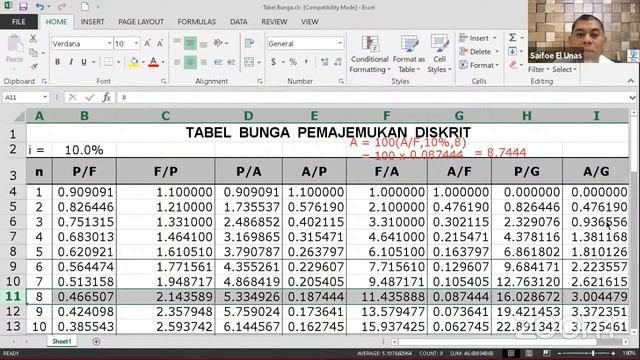The width and height of the screenshot is (640, 360).
Task: Click the Copy icon
Action: click(x=33, y=53)
